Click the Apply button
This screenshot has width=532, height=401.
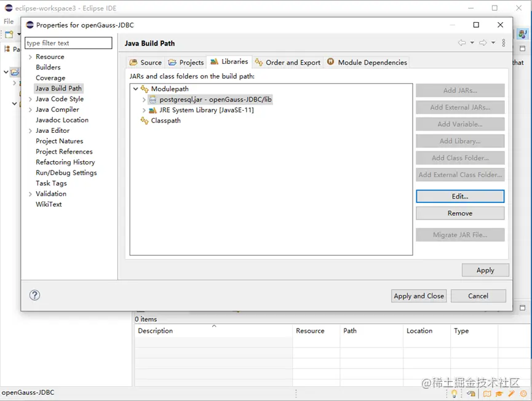pos(485,271)
